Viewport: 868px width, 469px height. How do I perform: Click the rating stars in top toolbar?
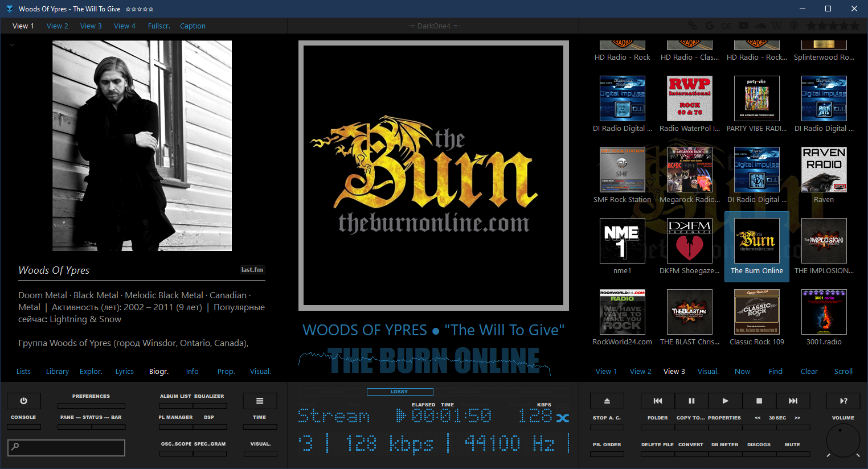pos(833,26)
